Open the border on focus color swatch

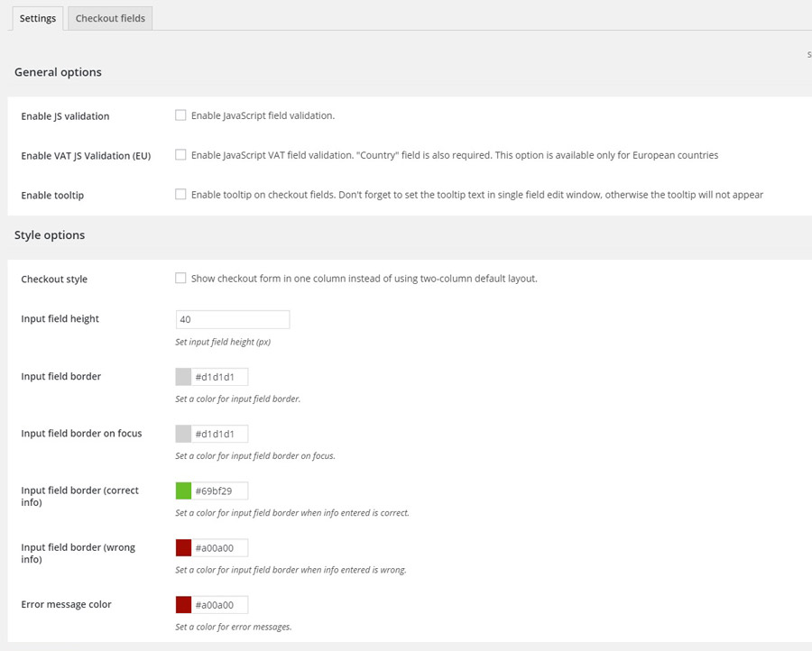tap(183, 434)
